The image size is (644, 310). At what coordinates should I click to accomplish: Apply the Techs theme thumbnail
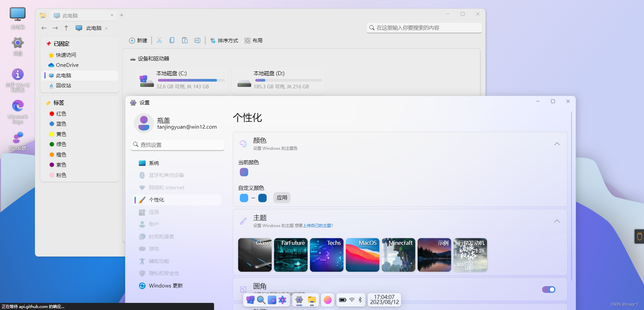[327, 255]
